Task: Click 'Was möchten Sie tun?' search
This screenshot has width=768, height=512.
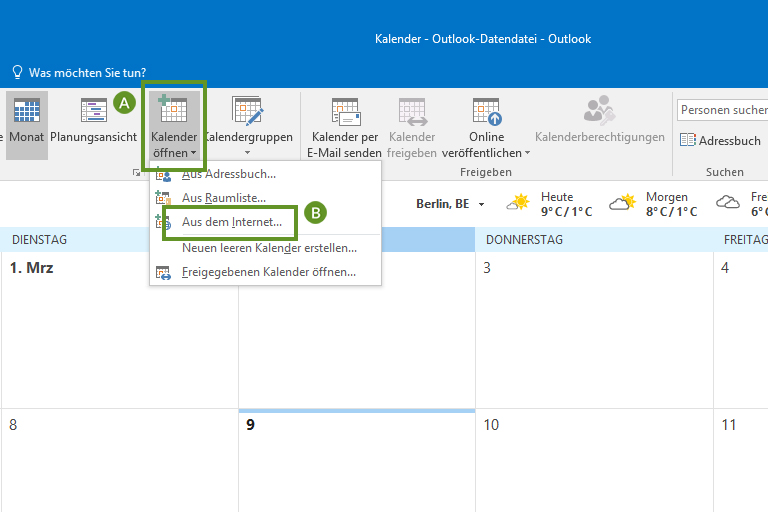Action: [x=87, y=73]
